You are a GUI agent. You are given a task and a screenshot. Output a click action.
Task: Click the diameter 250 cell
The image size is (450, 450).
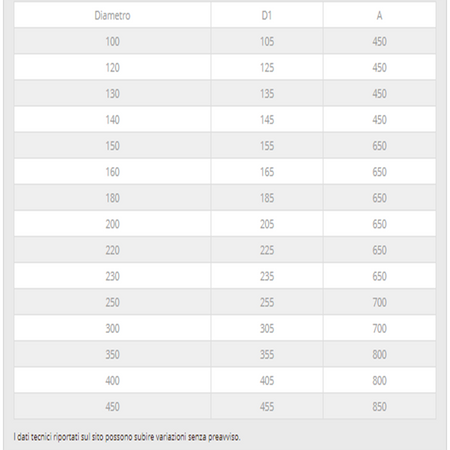[x=112, y=302]
